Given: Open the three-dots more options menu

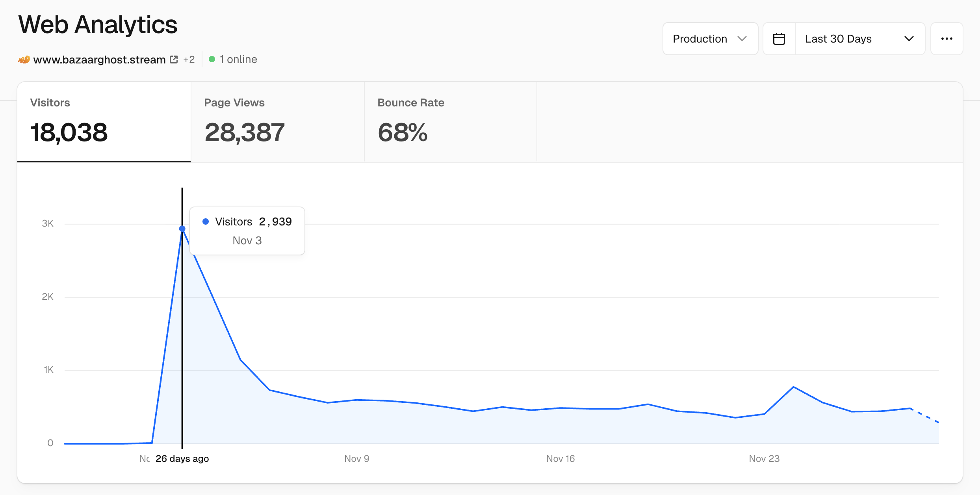Looking at the screenshot, I should (x=947, y=39).
